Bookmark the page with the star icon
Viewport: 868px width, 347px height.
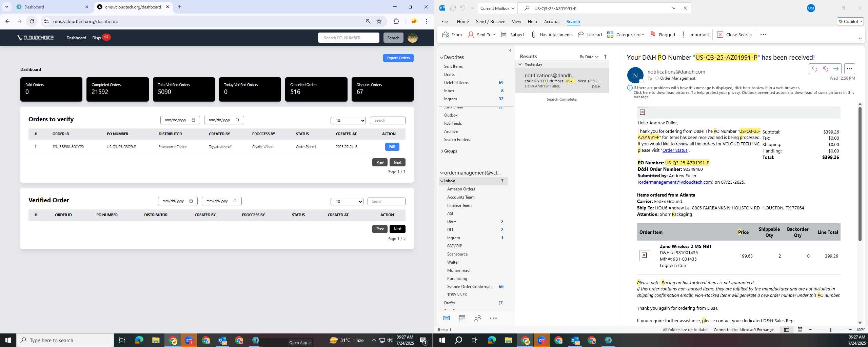coord(379,21)
